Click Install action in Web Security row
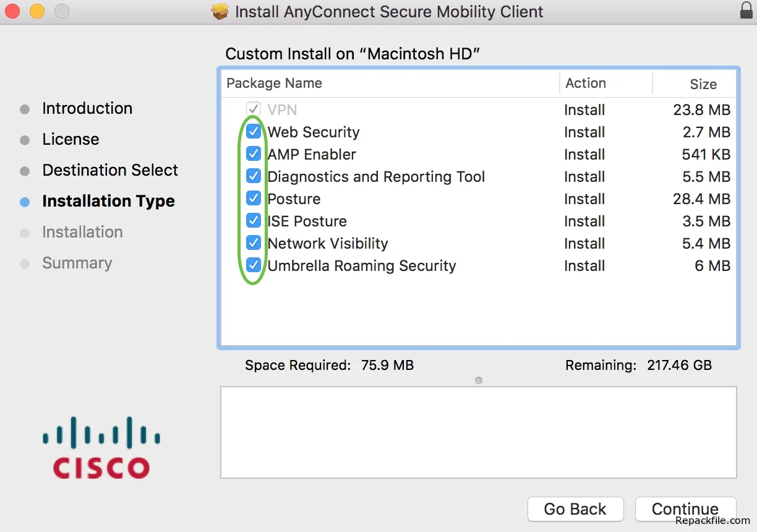 [584, 132]
